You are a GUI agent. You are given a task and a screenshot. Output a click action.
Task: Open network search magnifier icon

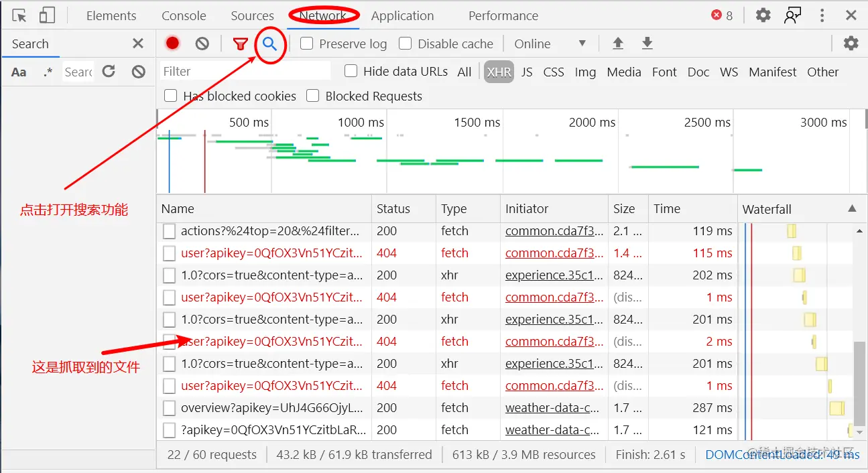tap(269, 44)
